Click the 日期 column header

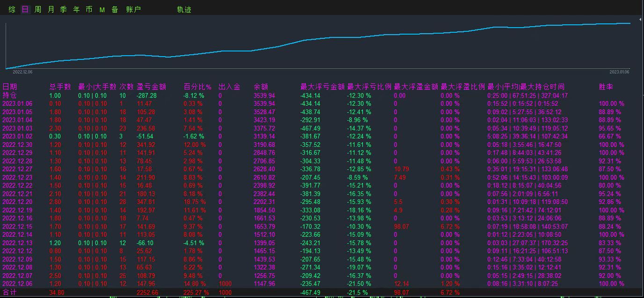pos(10,87)
